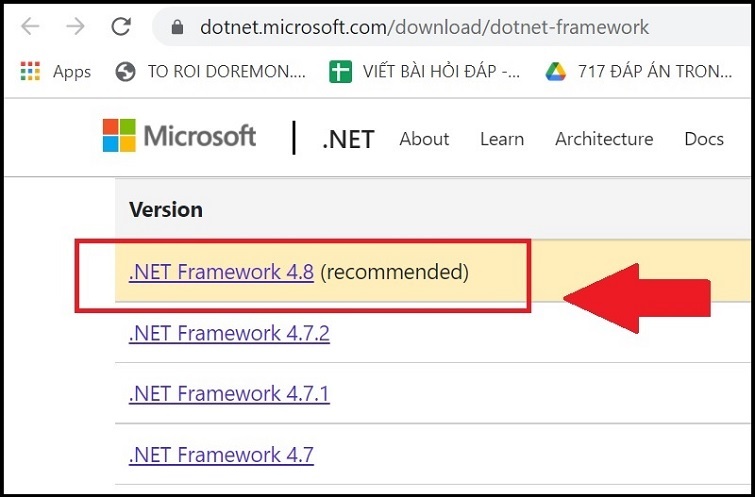
Task: Open the .NET Framework 4.7.2 link
Action: point(229,333)
